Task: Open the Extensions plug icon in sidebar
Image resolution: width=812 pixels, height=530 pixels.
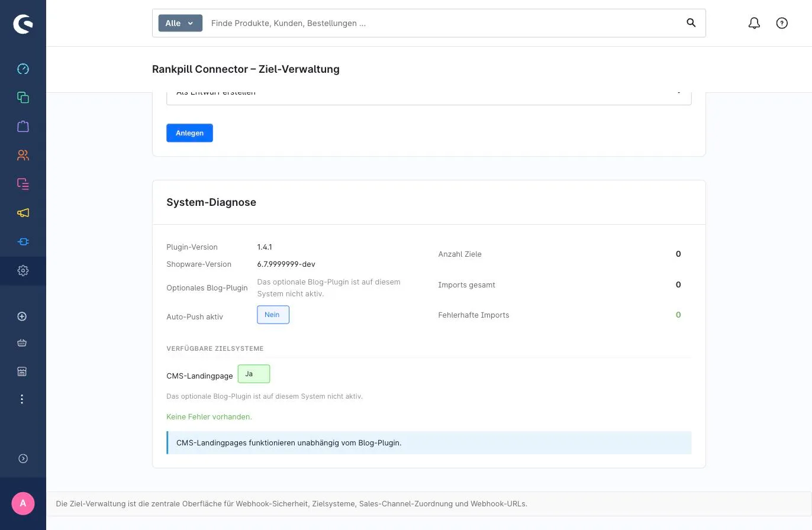Action: [x=23, y=241]
